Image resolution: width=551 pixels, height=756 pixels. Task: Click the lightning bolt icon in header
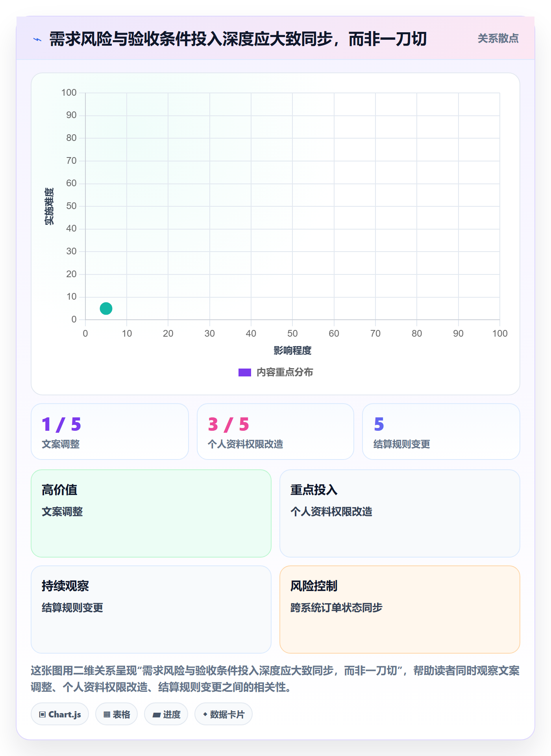pos(37,39)
